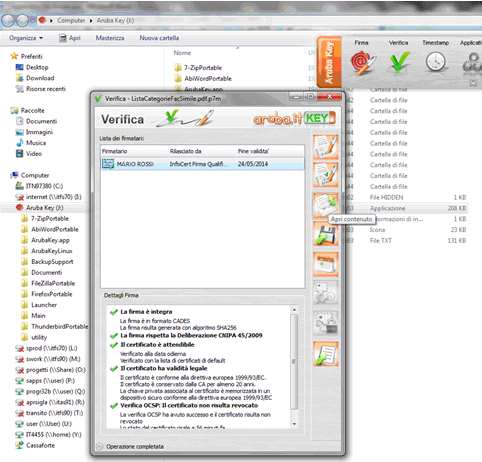The height and width of the screenshot is (462, 482).
Task: Click 'La firma è integra' detail line
Action: [146, 312]
